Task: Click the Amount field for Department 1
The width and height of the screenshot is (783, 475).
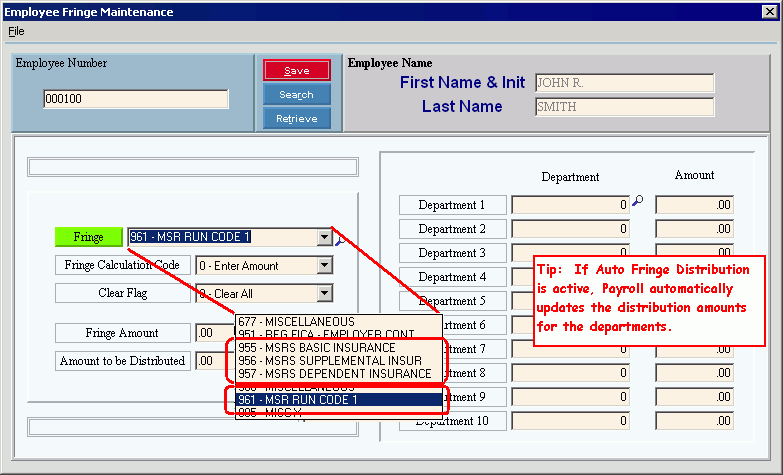Action: (x=695, y=205)
